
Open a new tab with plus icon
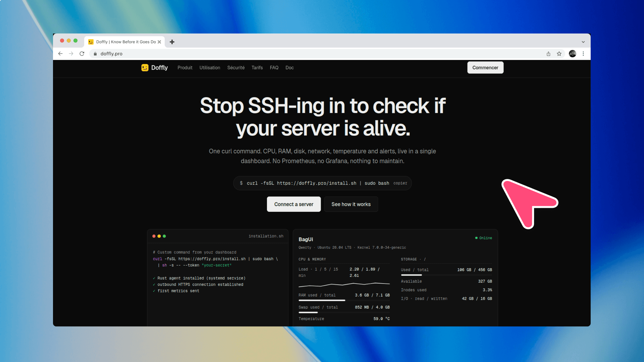pos(172,42)
